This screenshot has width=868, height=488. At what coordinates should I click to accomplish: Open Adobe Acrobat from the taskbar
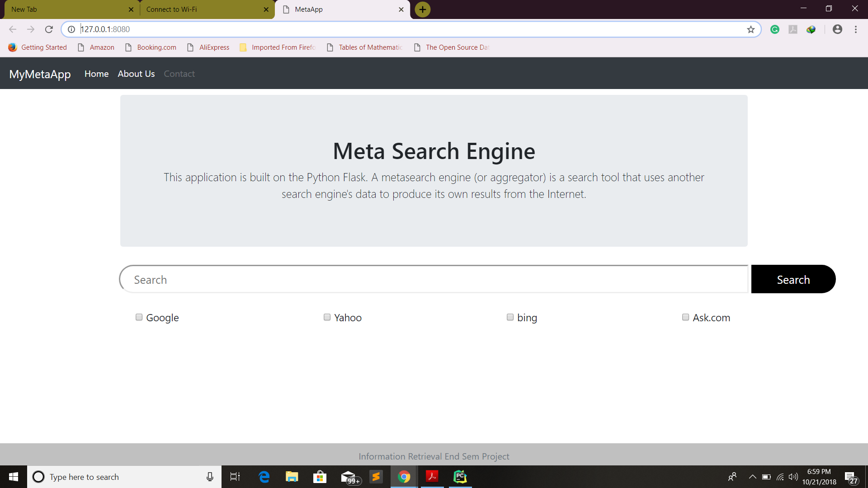pyautogui.click(x=432, y=477)
